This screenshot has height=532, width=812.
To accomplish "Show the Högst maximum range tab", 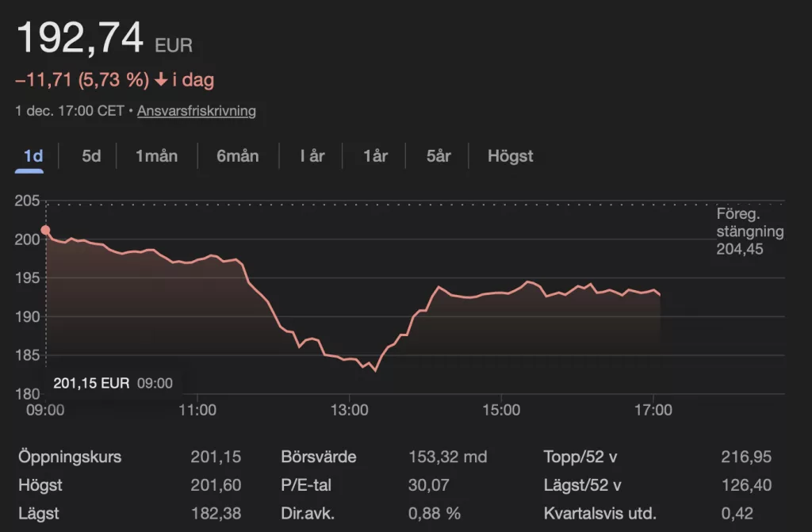I will (510, 156).
